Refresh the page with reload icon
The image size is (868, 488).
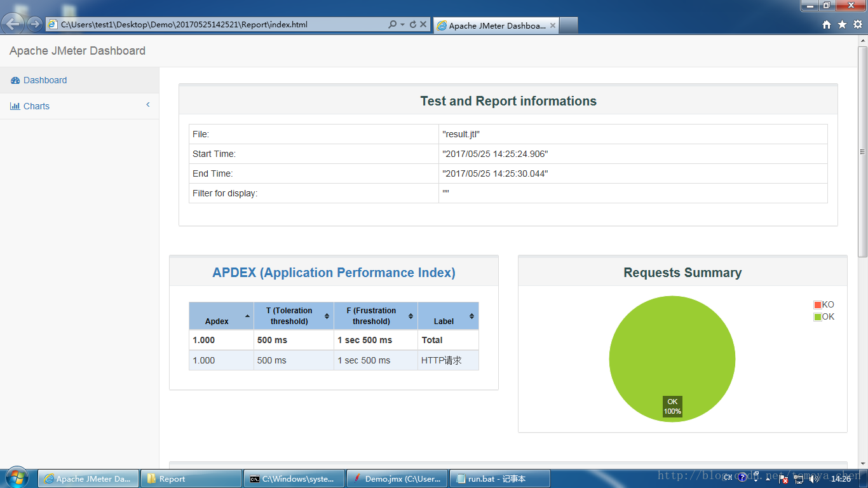[413, 25]
